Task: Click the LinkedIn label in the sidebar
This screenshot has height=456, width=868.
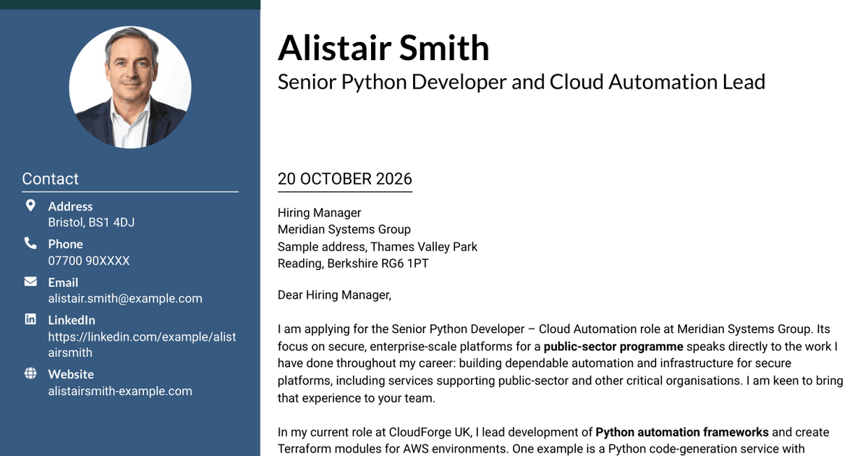Action: coord(72,320)
